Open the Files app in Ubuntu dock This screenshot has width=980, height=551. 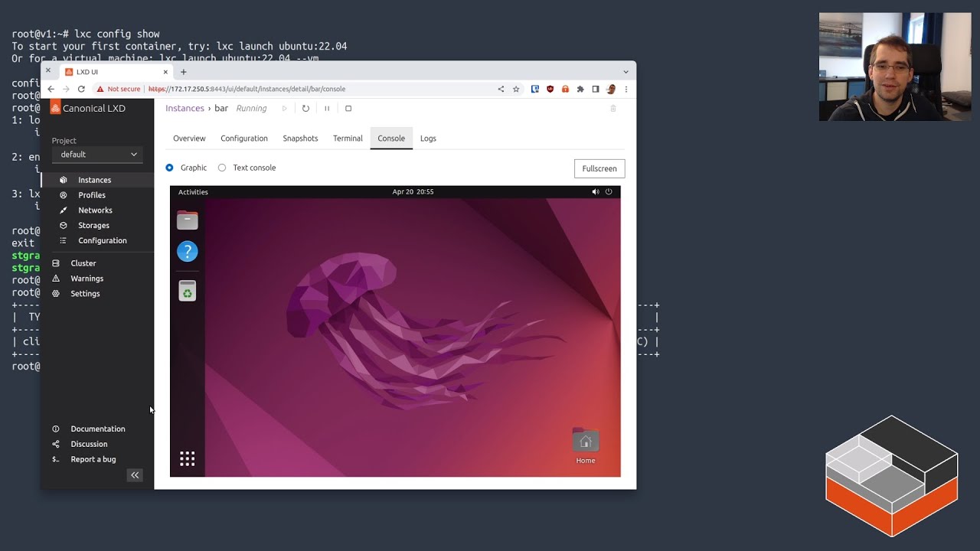188,220
